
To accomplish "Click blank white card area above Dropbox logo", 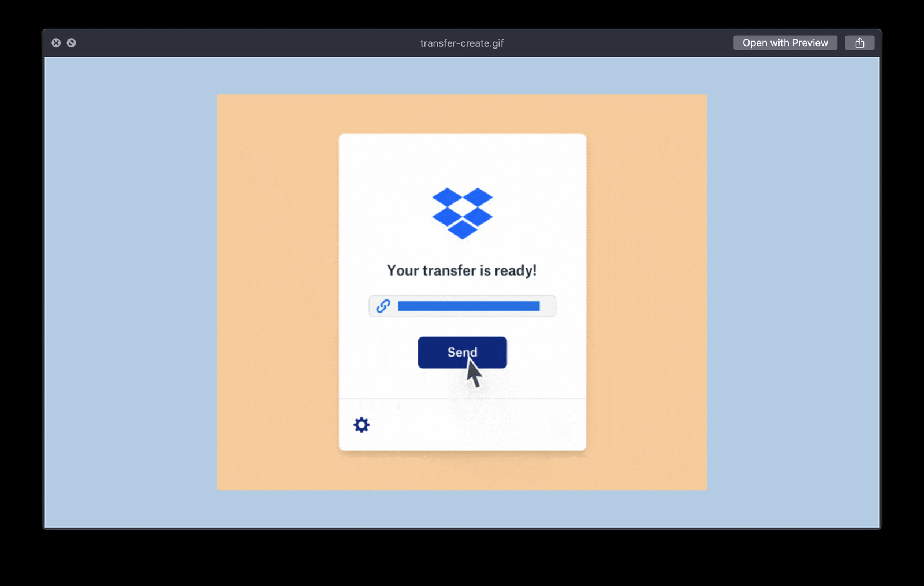I will (462, 159).
